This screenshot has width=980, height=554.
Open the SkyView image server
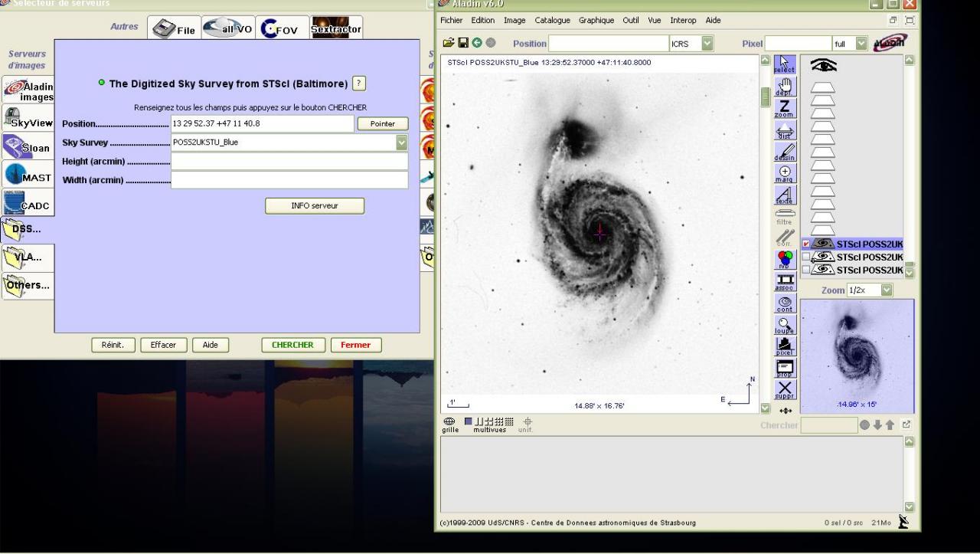click(x=28, y=119)
